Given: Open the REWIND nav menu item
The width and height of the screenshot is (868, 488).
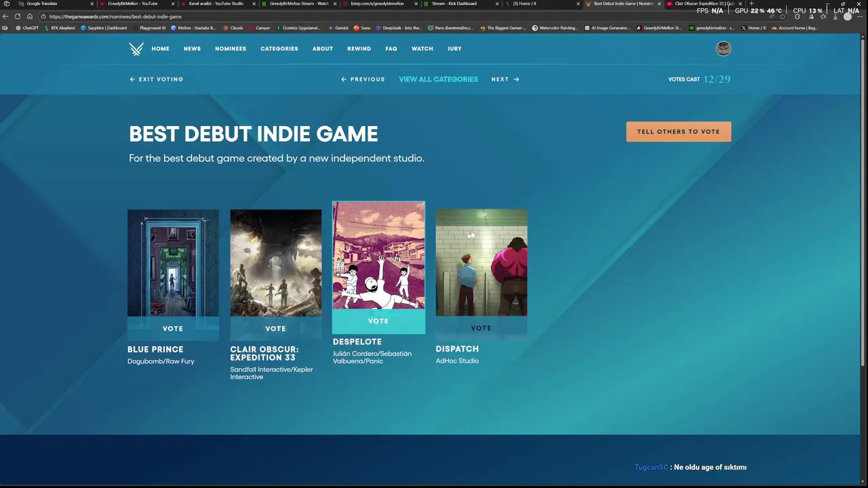Looking at the screenshot, I should click(x=359, y=49).
